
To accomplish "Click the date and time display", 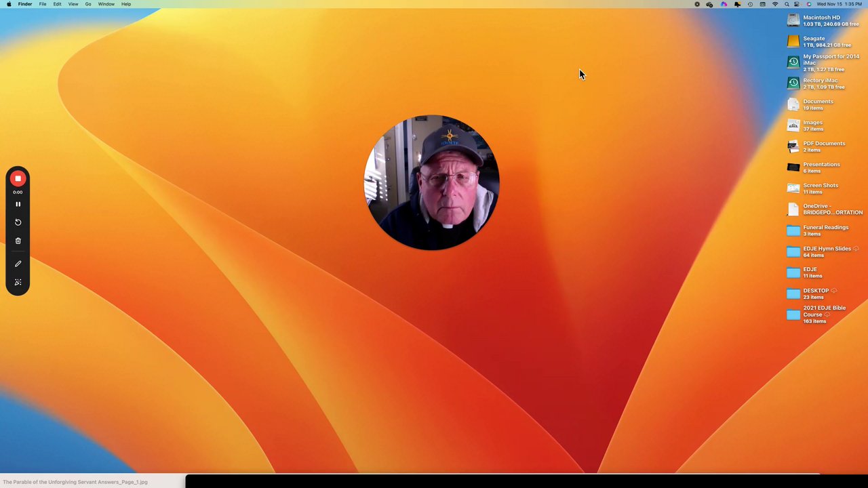I will (840, 4).
